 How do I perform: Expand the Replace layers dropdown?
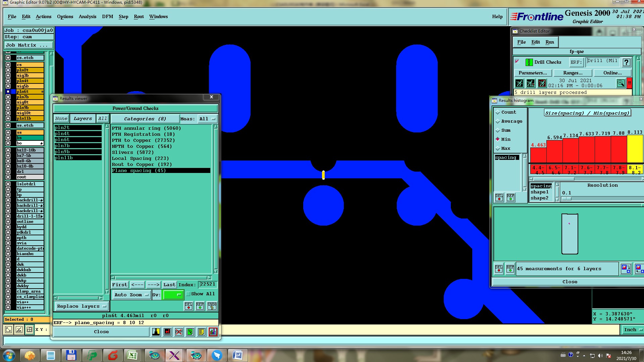81,306
